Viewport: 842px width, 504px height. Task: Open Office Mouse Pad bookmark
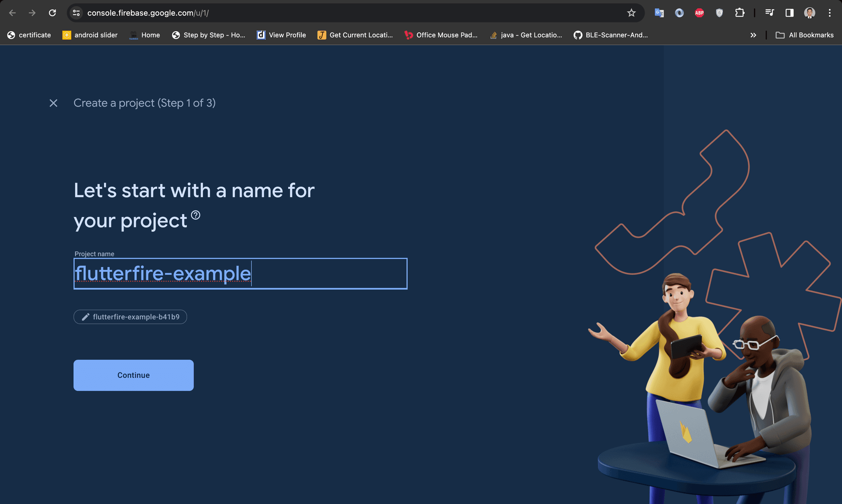click(441, 35)
